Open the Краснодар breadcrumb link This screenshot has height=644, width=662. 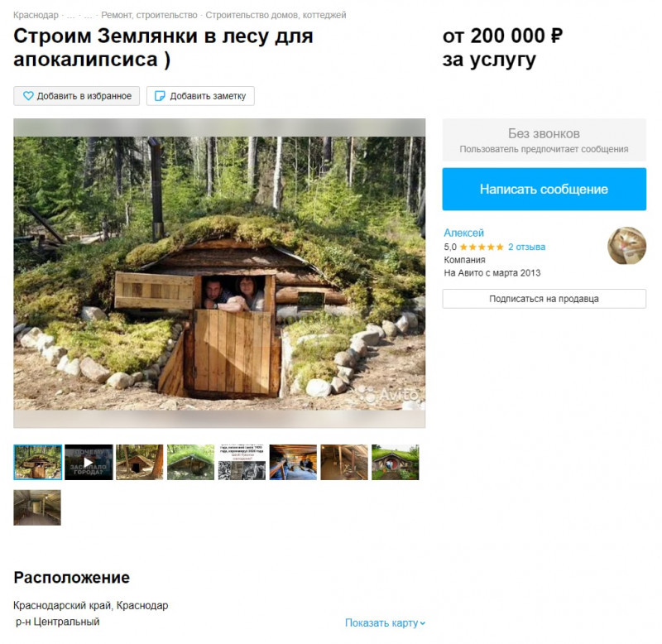pyautogui.click(x=36, y=15)
